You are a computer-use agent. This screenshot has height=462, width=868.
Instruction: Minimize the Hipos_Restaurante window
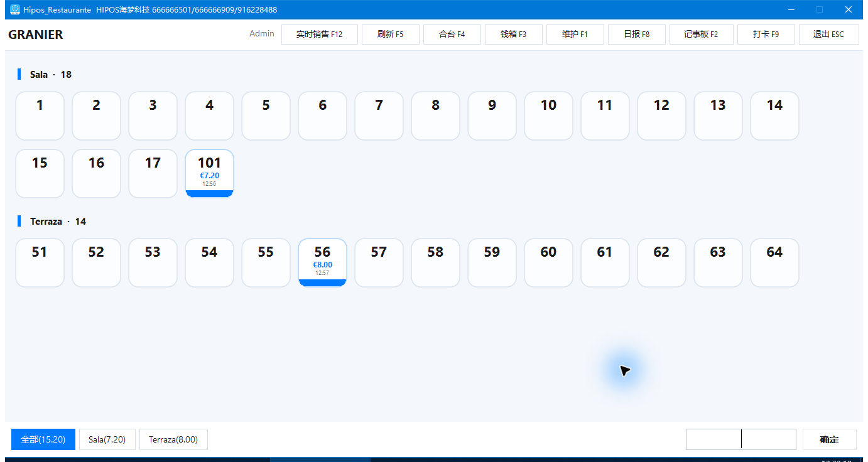coord(791,9)
